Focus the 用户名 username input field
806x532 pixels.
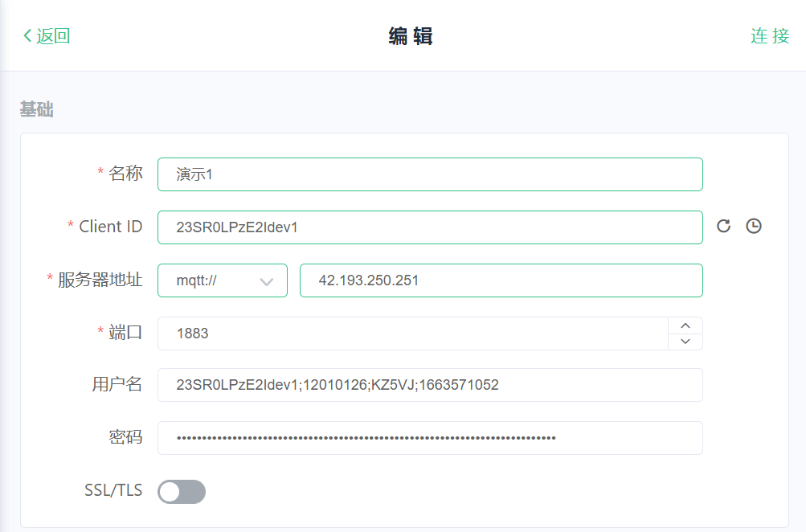coord(430,385)
